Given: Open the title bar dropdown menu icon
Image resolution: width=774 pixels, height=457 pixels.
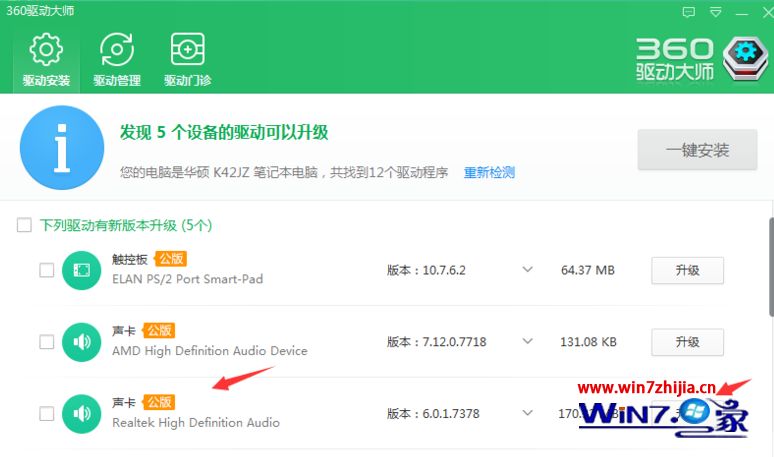Looking at the screenshot, I should click(x=715, y=12).
